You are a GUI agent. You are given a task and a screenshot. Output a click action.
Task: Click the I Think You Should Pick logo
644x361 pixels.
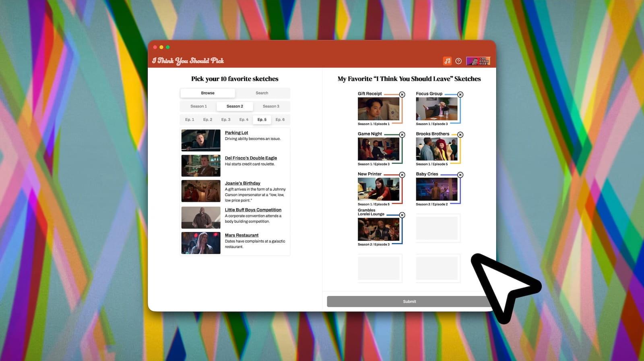pos(188,61)
